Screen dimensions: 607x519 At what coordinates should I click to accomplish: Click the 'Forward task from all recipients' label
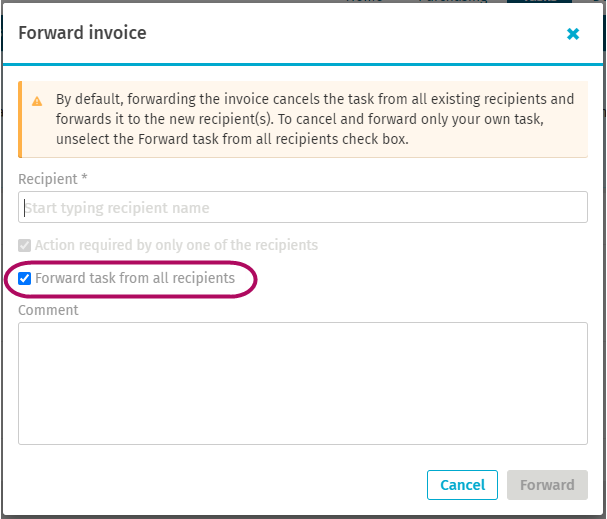tap(135, 278)
